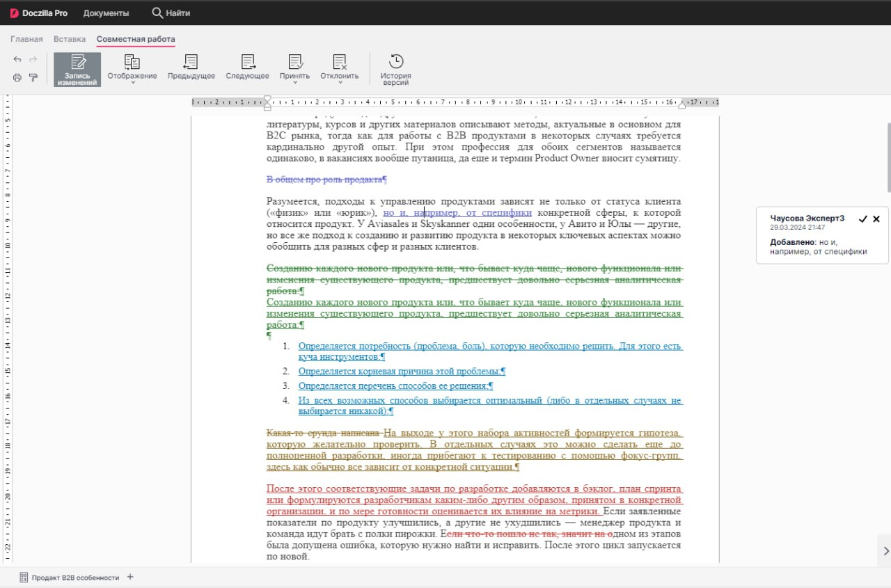Click inserted text но и, например, от специфики

[457, 212]
